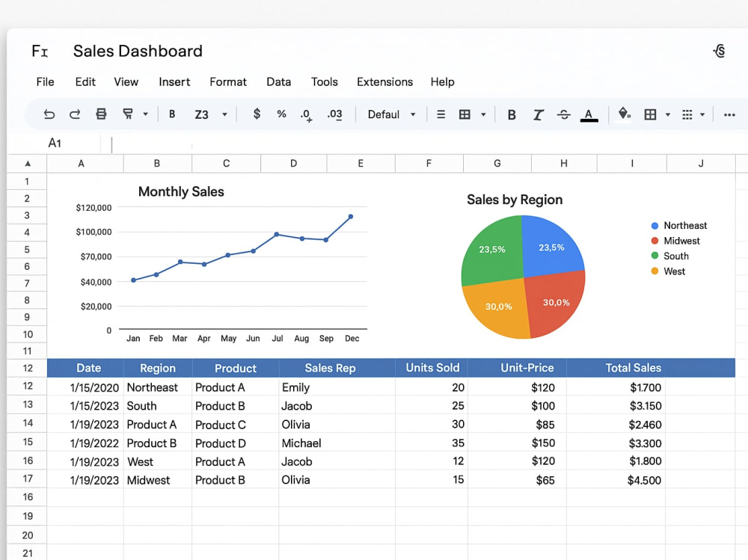
Task: Click the top-right account swirl icon
Action: tap(720, 51)
